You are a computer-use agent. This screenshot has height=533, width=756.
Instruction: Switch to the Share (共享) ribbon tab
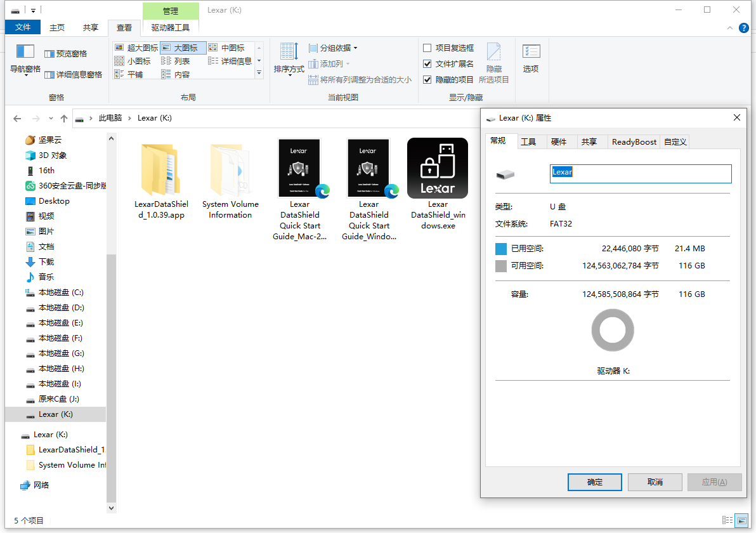click(x=91, y=27)
